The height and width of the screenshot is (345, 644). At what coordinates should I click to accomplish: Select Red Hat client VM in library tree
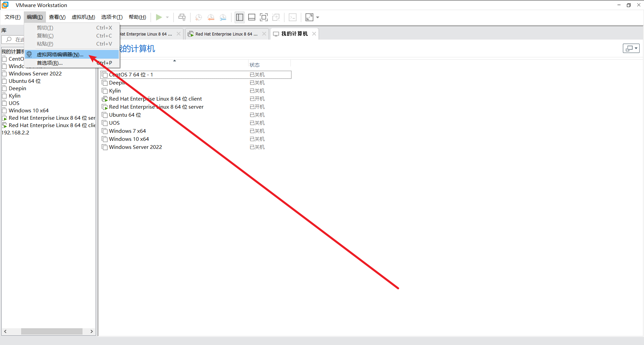(52, 125)
